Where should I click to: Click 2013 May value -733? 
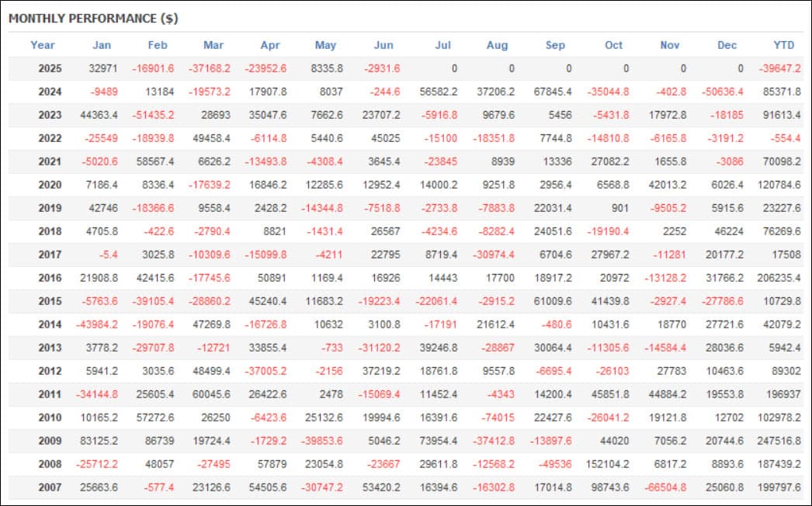[332, 348]
